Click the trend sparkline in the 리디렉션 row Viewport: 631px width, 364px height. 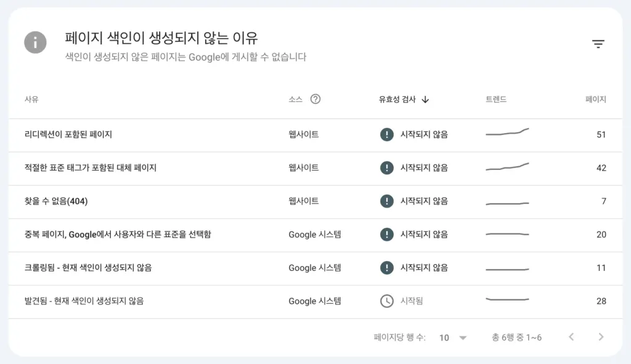(x=507, y=132)
